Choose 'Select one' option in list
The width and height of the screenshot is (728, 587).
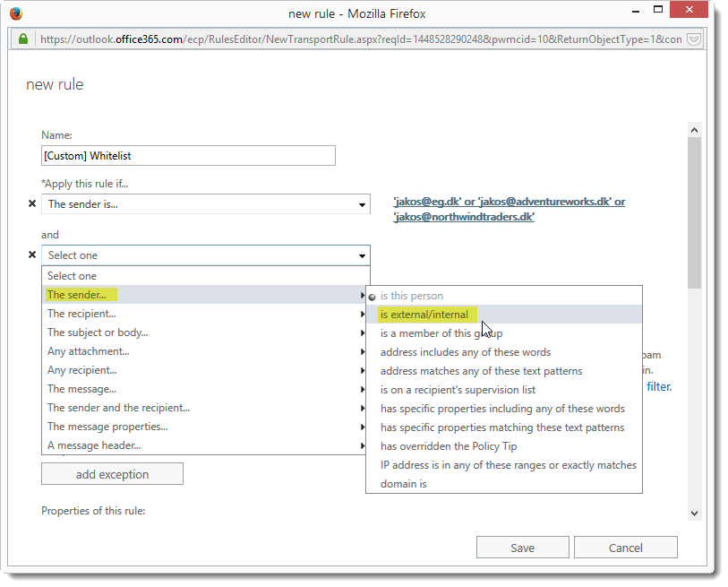(x=206, y=276)
